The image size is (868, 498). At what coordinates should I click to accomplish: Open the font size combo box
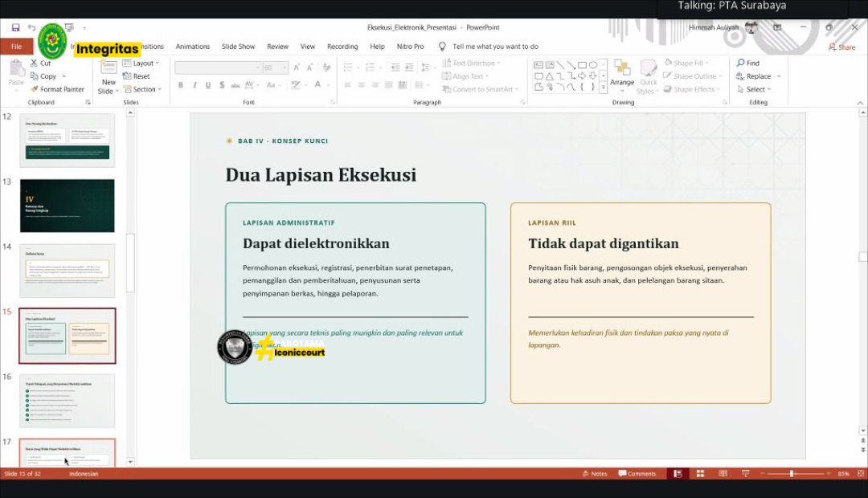(275, 67)
